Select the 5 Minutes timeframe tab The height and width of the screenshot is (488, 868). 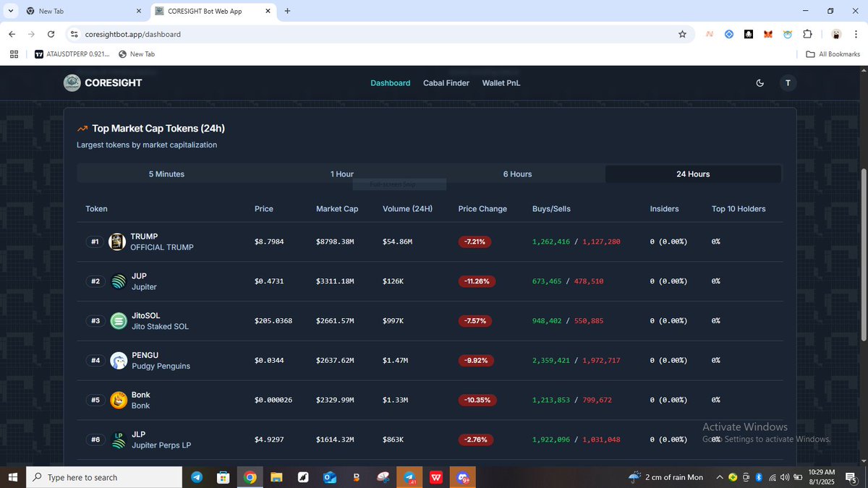click(166, 174)
